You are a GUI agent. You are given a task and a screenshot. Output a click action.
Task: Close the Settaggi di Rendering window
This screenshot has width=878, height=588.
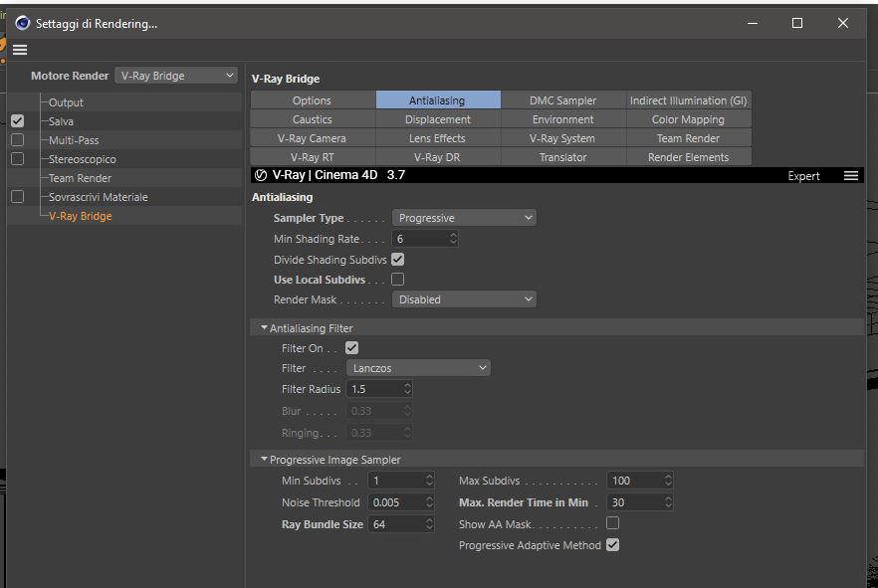tap(843, 23)
